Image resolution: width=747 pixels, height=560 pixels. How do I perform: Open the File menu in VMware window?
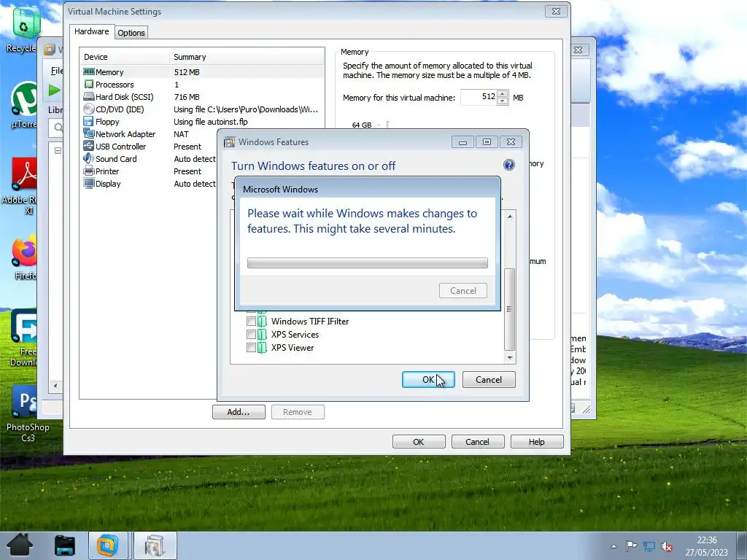click(x=57, y=71)
